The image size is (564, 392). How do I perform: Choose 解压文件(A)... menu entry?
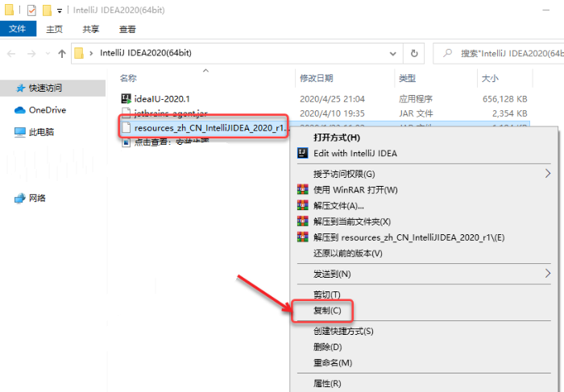(x=338, y=206)
